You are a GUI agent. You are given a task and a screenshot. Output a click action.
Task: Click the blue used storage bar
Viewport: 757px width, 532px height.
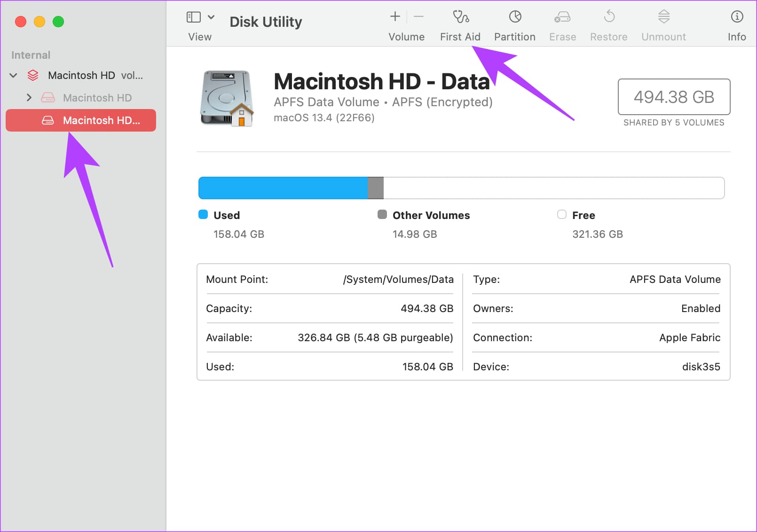coord(283,188)
